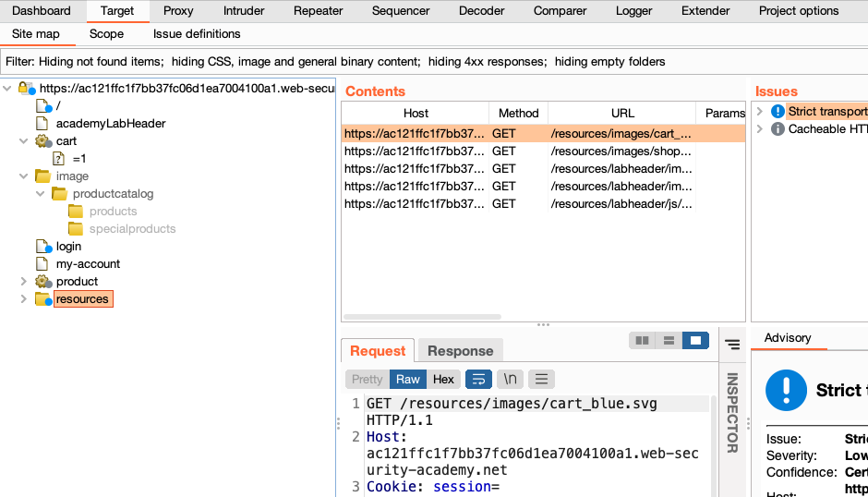868x497 pixels.
Task: Select the /resources/labheader/js/... row
Action: 544,204
